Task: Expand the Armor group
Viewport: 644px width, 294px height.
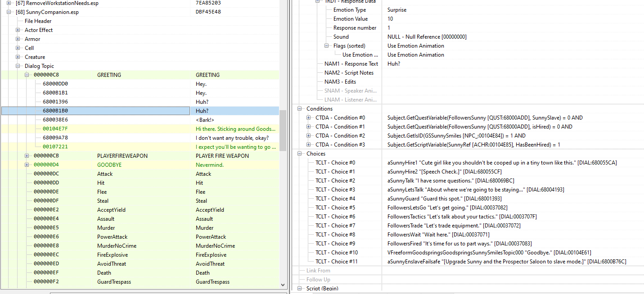Action: tap(18, 39)
